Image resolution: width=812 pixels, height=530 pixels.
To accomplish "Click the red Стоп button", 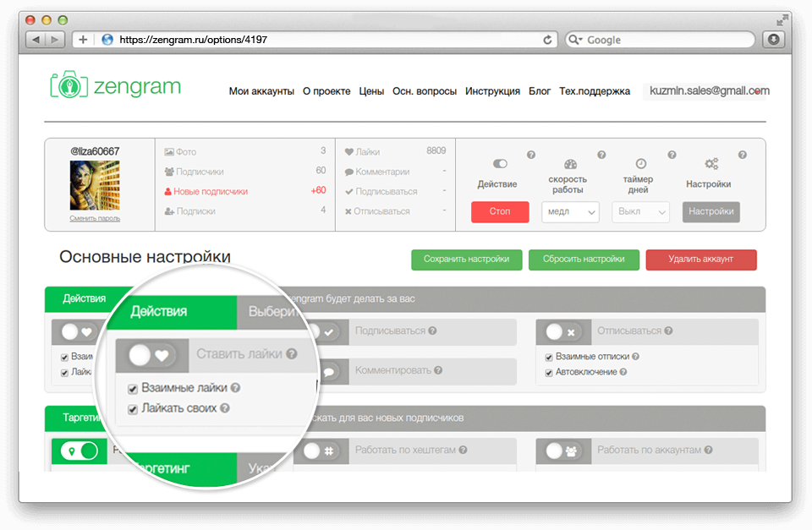I will pos(500,211).
